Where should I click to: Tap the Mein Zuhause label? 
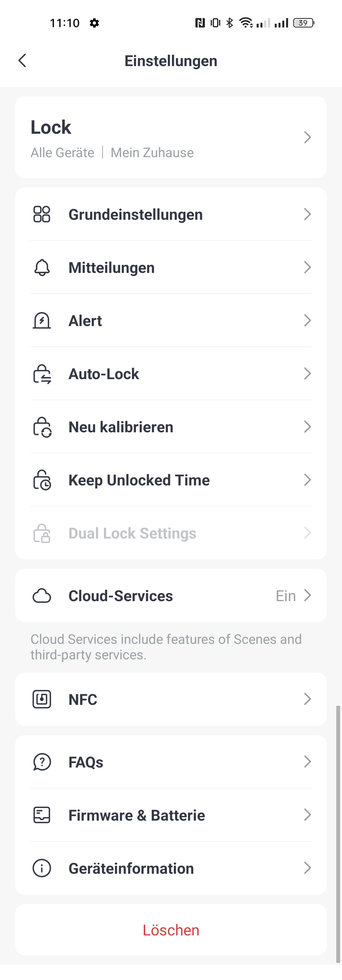[x=152, y=152]
